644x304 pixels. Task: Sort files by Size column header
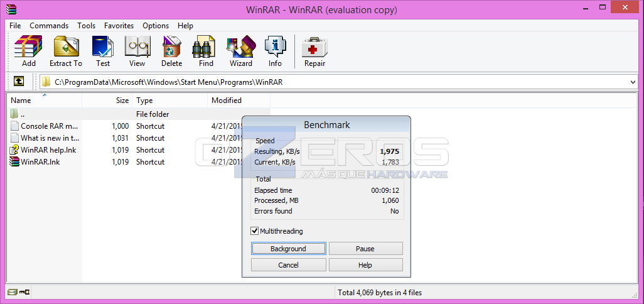(107, 100)
